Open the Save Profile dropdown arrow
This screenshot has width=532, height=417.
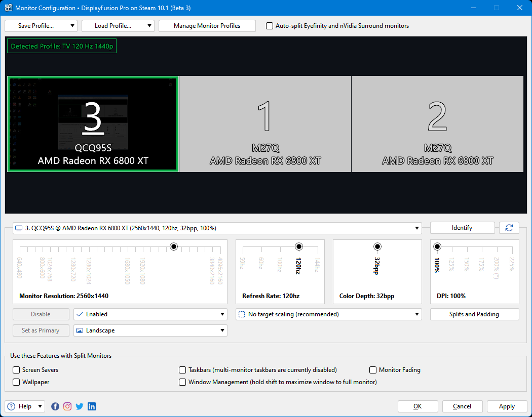72,26
